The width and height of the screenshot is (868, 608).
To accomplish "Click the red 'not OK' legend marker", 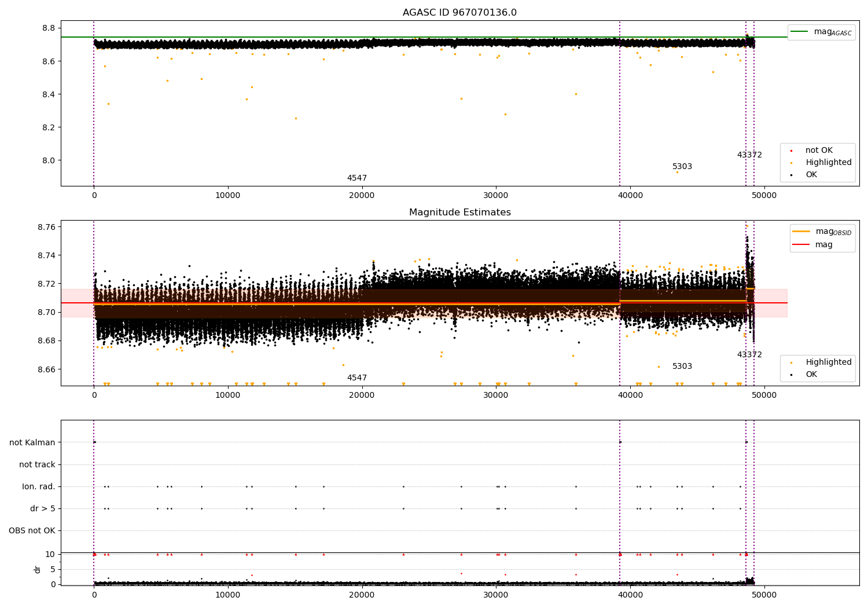I will (x=791, y=151).
